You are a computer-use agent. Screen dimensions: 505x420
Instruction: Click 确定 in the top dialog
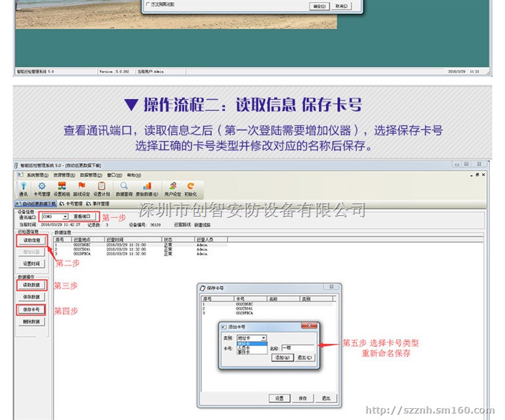coord(319,6)
